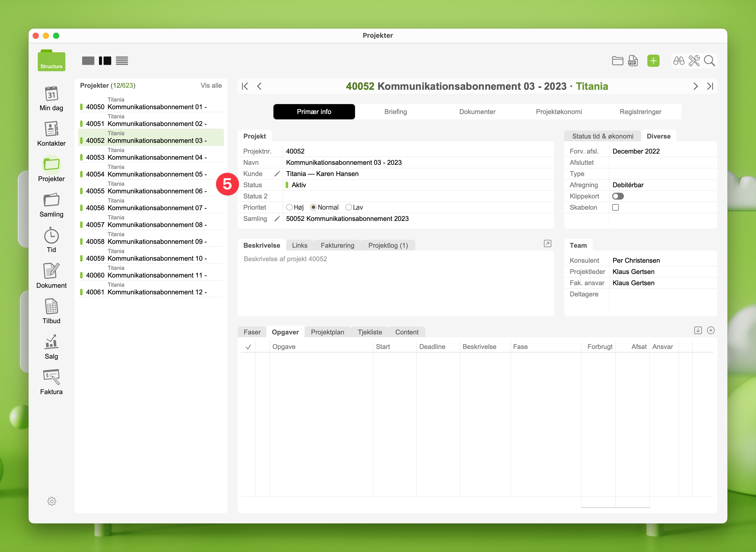
Task: Jump to first record arrow
Action: tap(245, 86)
